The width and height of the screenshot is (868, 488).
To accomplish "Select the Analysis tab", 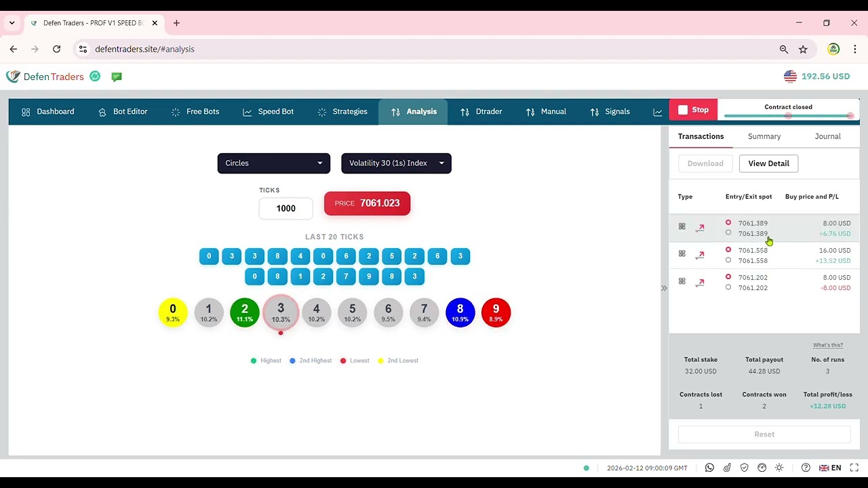I will pos(413,112).
